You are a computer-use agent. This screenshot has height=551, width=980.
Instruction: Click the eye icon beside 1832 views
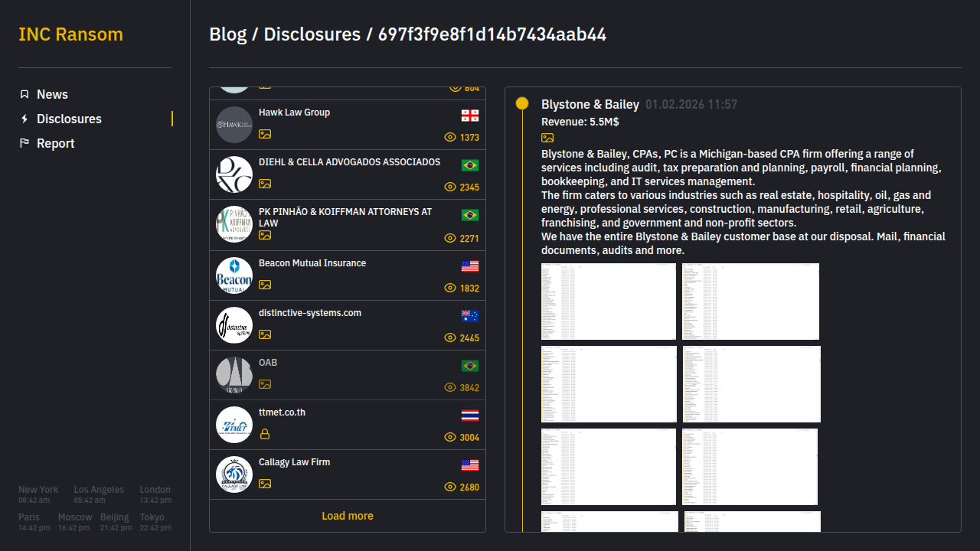tap(450, 288)
